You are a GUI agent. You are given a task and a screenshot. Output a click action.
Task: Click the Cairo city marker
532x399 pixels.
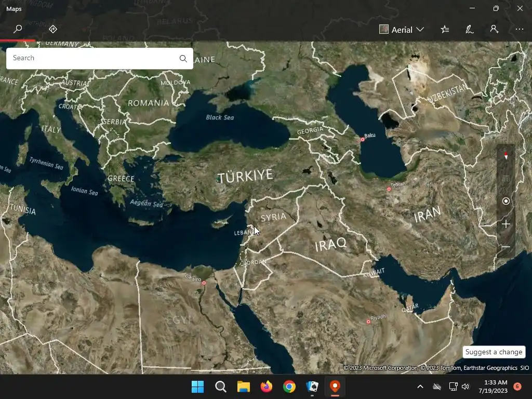coord(204,283)
